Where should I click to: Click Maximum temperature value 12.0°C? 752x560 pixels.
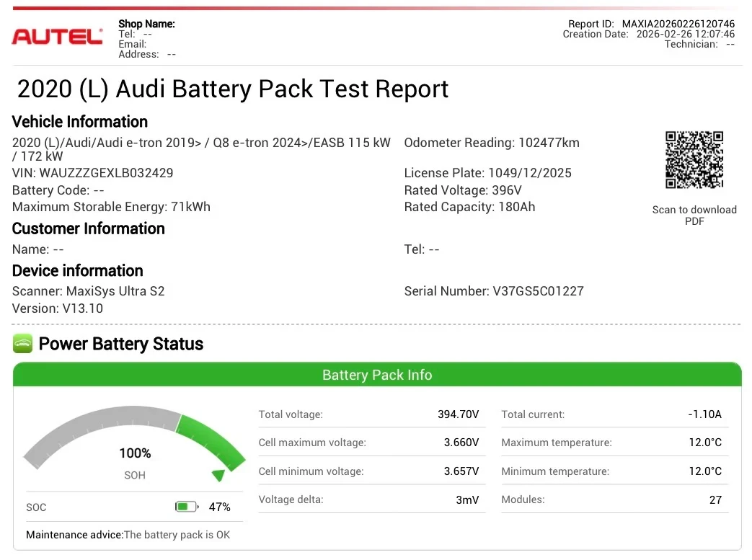(x=705, y=442)
